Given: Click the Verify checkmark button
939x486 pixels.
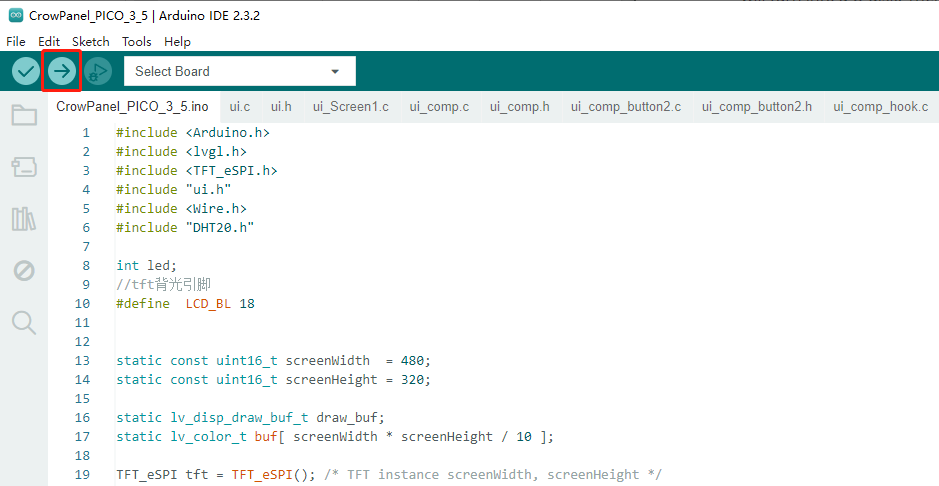Looking at the screenshot, I should 26,71.
